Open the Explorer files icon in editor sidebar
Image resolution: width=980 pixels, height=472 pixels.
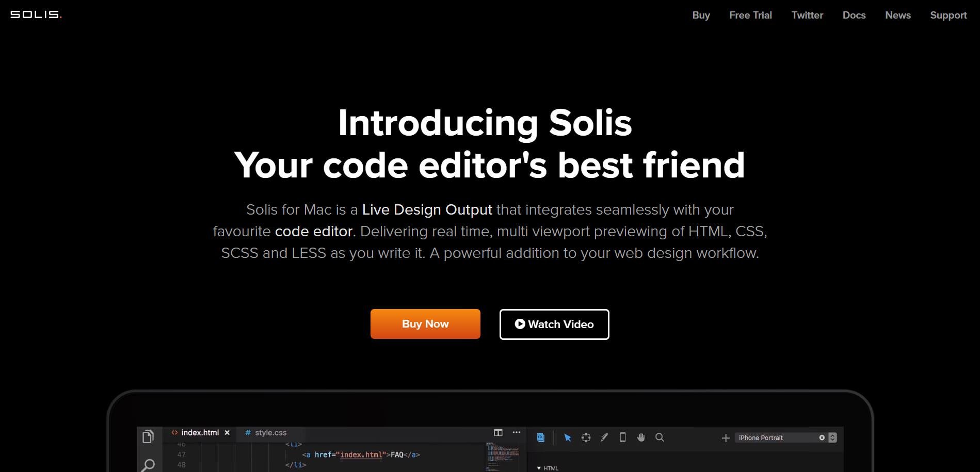click(x=148, y=437)
